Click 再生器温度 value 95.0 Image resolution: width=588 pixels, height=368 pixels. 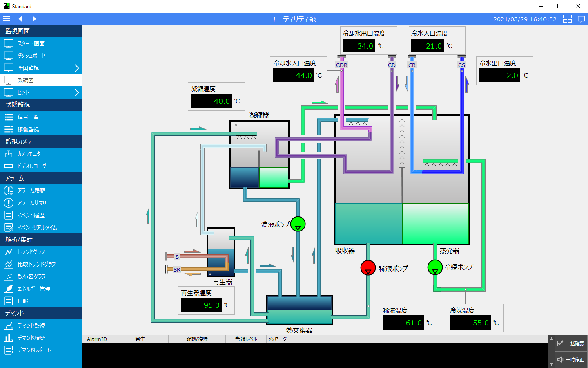201,305
